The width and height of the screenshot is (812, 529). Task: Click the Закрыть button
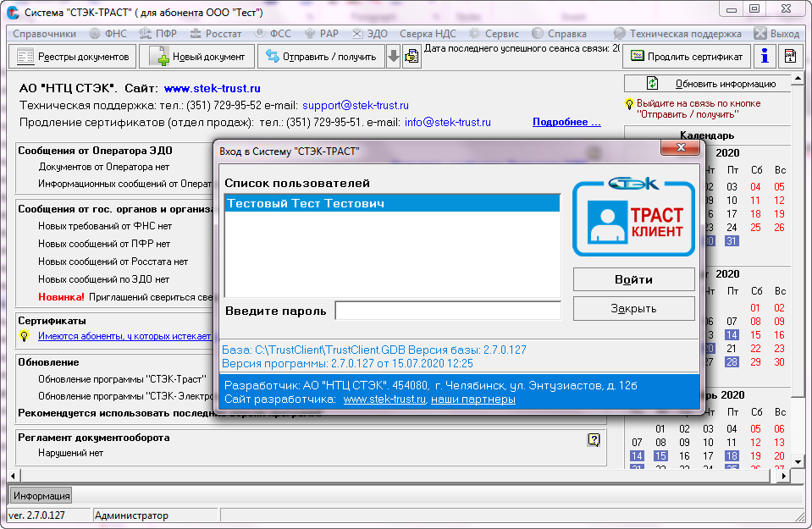click(x=633, y=308)
